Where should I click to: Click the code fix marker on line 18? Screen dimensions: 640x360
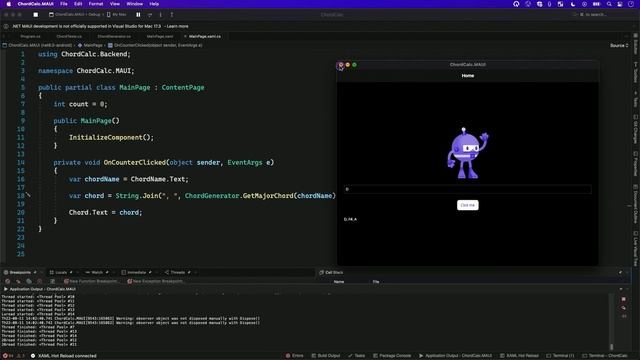pos(28,195)
